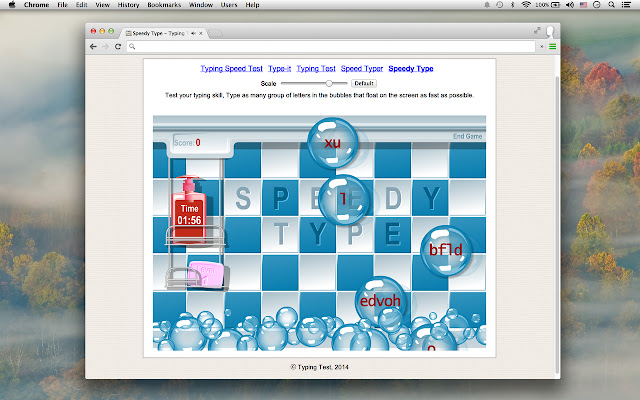Reload the page with refresh icon
Viewport: 640px width, 400px height.
[x=118, y=47]
